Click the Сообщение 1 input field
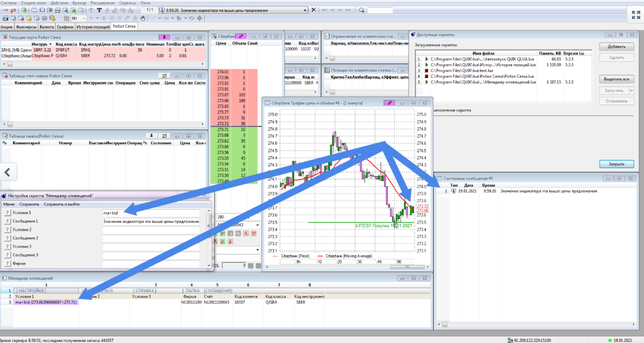The width and height of the screenshot is (644, 343). [x=151, y=221]
